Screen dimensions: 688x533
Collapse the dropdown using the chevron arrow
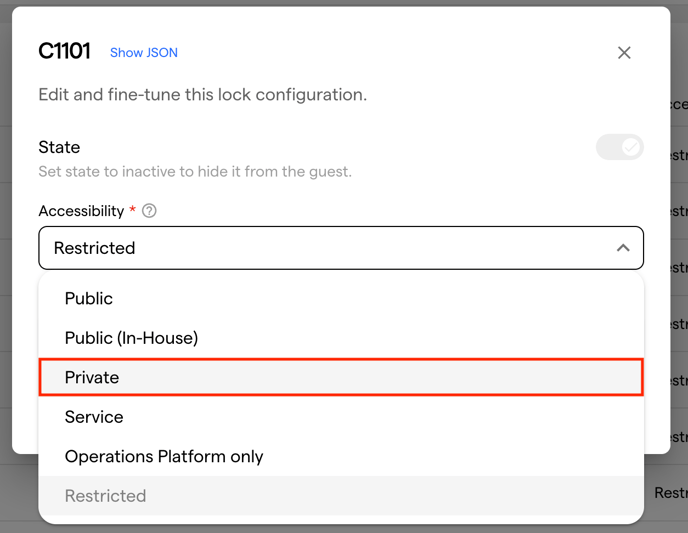pyautogui.click(x=622, y=248)
